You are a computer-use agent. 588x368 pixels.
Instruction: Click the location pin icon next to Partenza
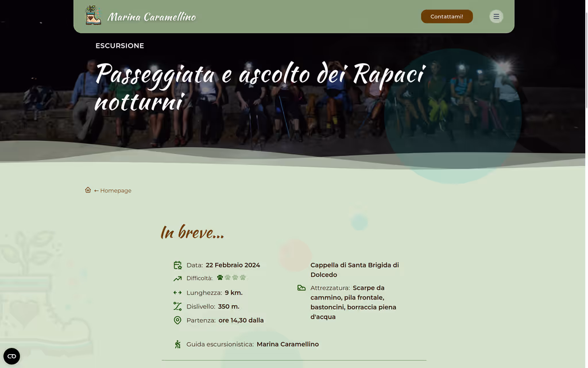(177, 320)
